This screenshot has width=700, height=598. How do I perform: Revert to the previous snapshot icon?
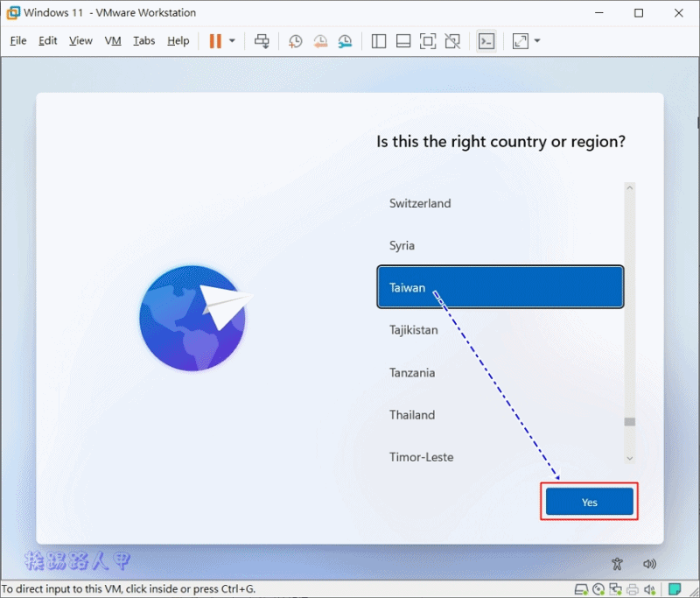coord(320,41)
